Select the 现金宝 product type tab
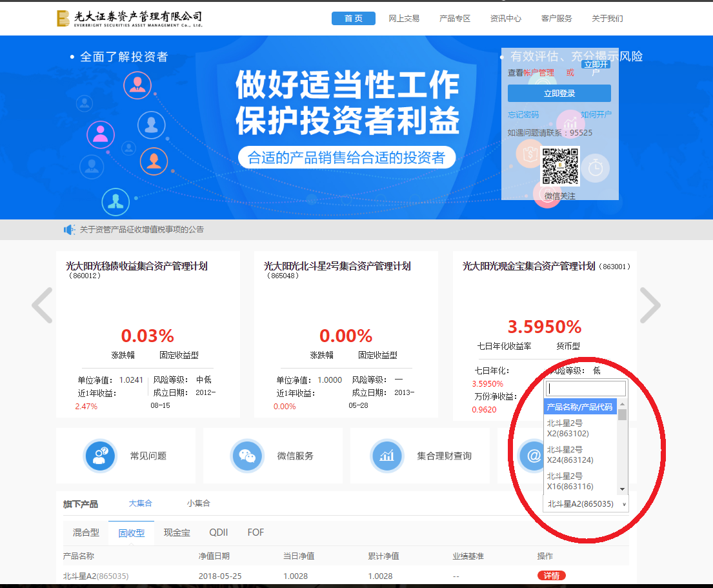 coord(177,532)
